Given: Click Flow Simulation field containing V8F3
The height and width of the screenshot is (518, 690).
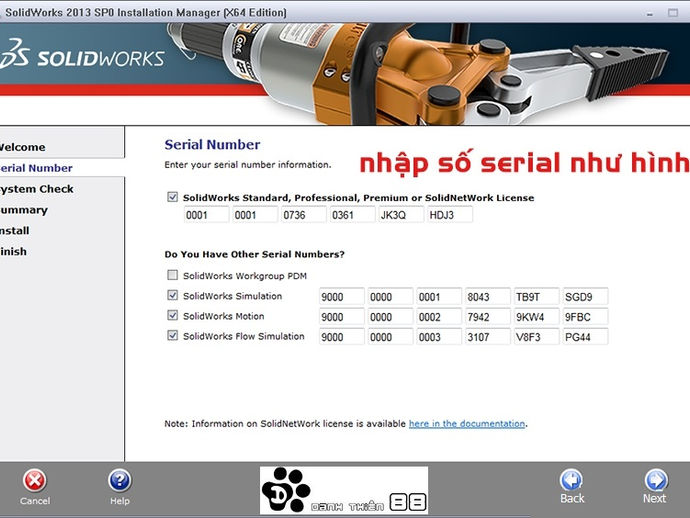Looking at the screenshot, I should tap(536, 337).
